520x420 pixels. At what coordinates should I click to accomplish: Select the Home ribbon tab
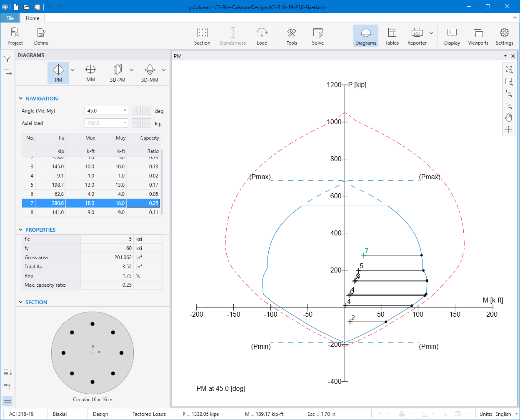pos(32,18)
